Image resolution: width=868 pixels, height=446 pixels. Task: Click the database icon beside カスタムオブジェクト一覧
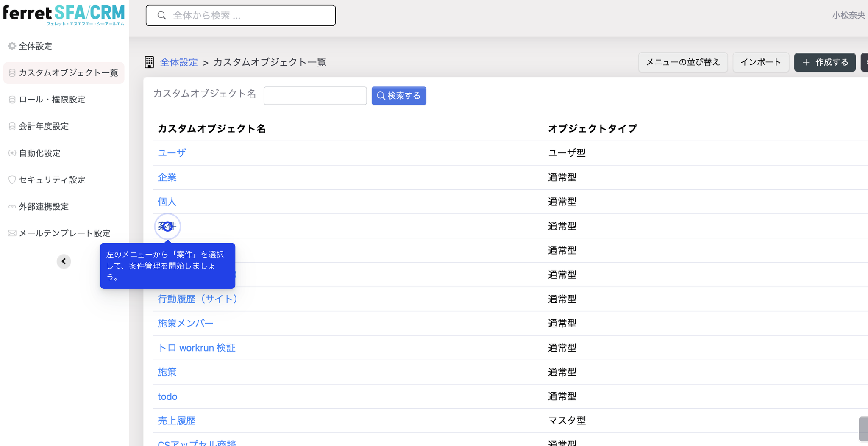pos(12,73)
